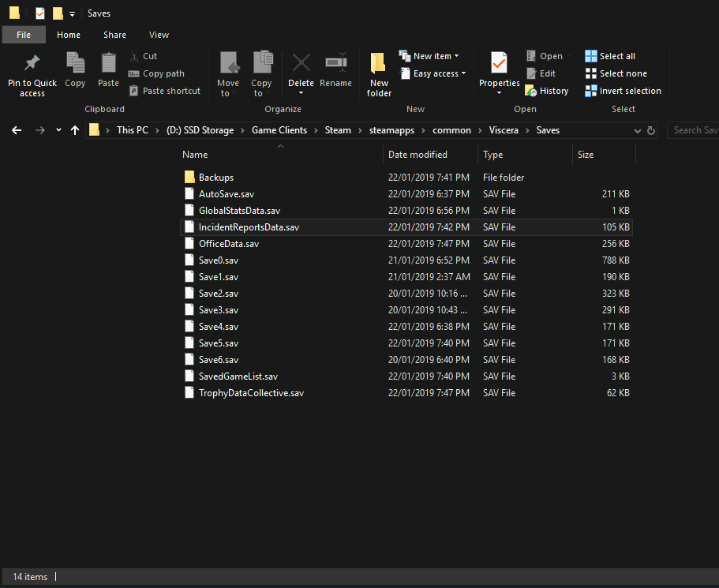Select Save3.sav file
The image size is (719, 588).
click(406, 310)
